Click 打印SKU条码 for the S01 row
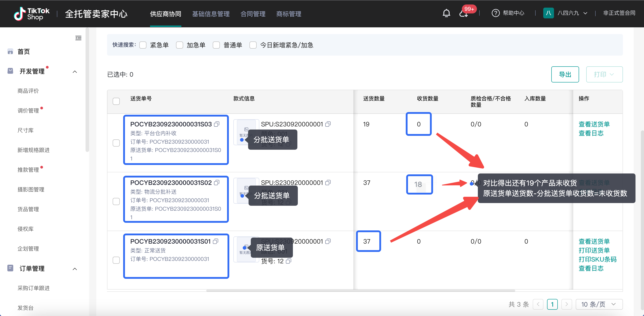 [x=597, y=259]
